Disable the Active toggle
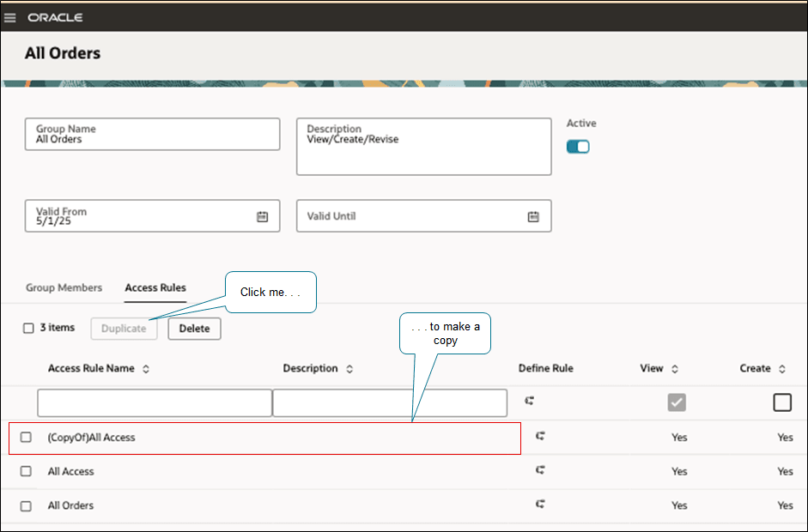This screenshot has width=808, height=532. coord(578,146)
